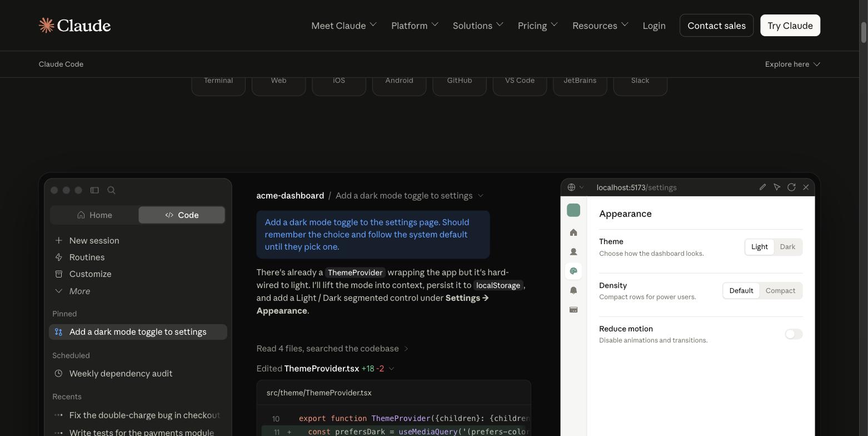Open the Explore here dropdown
The width and height of the screenshot is (868, 436).
pos(792,64)
